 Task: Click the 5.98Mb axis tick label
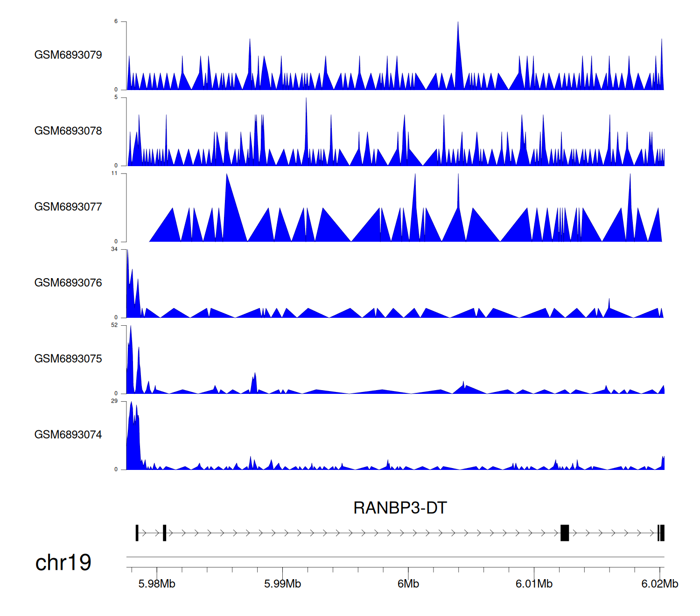[157, 584]
